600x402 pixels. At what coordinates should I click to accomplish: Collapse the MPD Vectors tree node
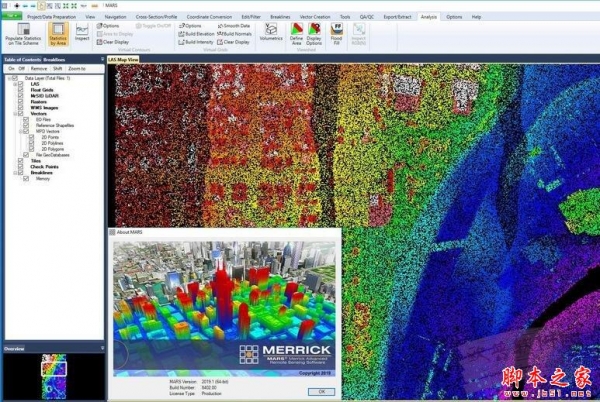(21, 131)
